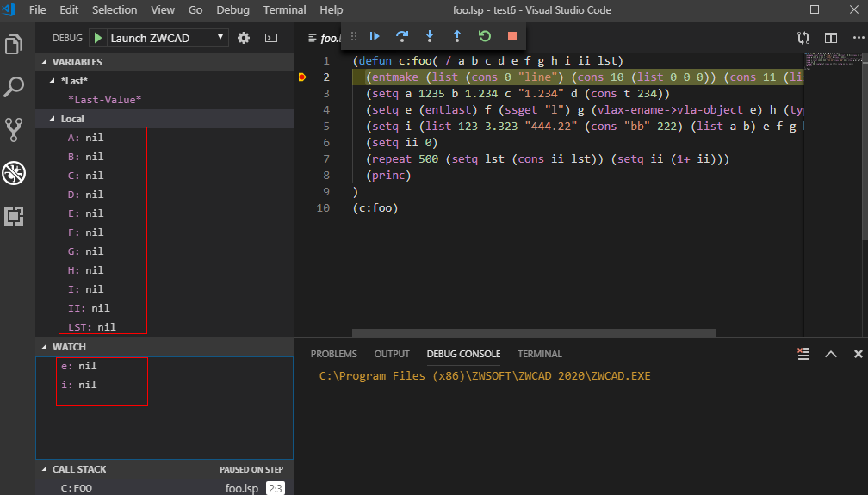Open launch.json with gear icon
Viewport: 868px width, 495px height.
[x=244, y=38]
